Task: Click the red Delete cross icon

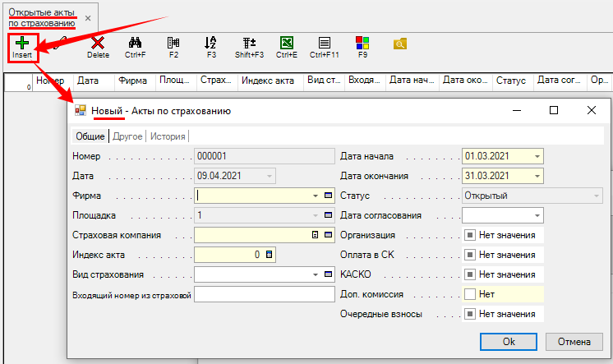Action: click(98, 43)
